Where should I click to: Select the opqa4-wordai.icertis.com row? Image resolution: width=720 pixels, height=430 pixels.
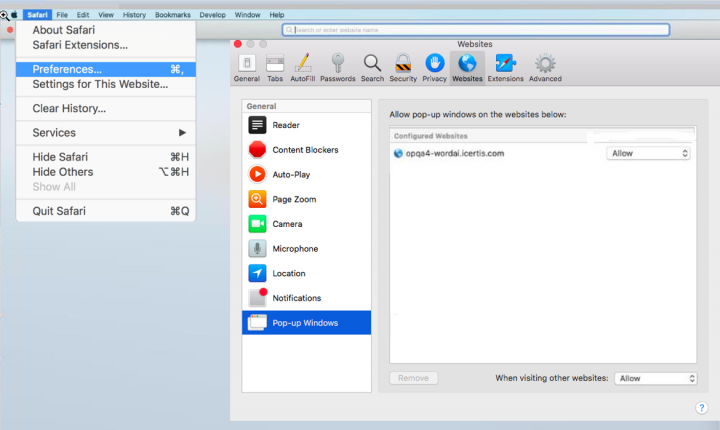click(542, 153)
